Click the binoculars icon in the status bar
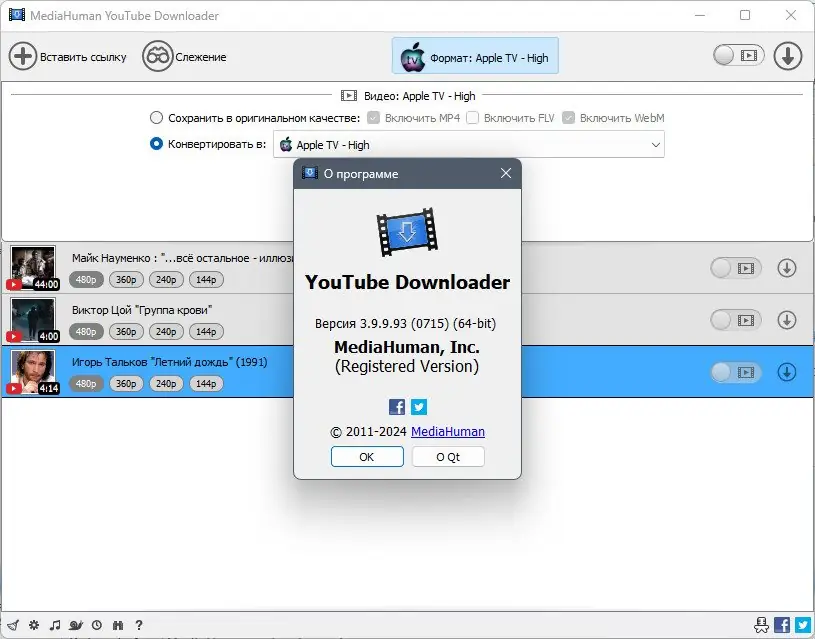Image resolution: width=815 pixels, height=639 pixels. tap(118, 625)
